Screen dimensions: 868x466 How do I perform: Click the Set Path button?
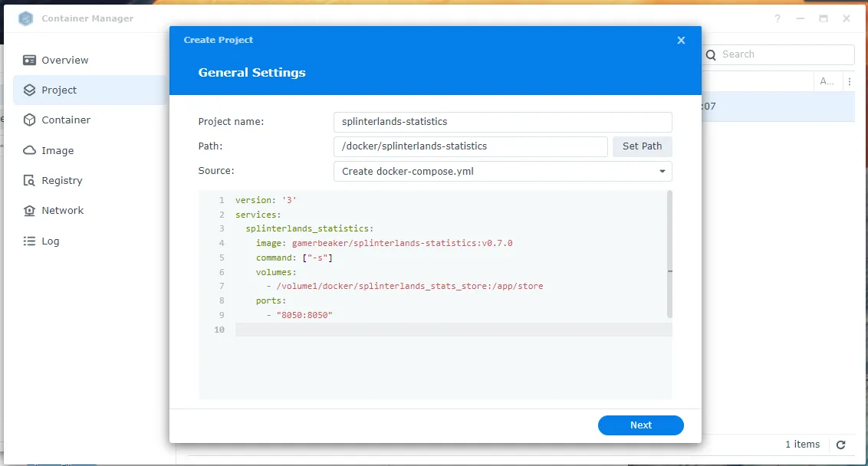642,146
